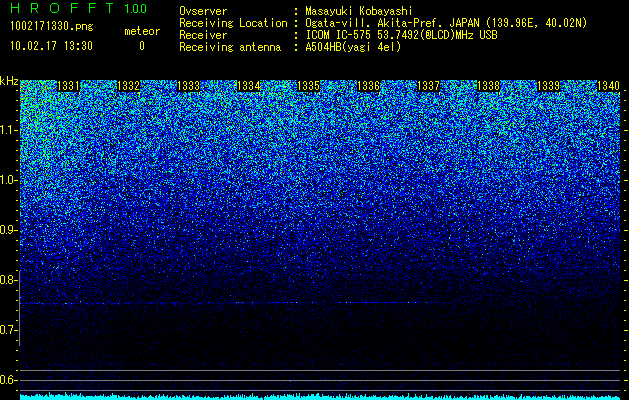Click the 1331 time marker
The width and height of the screenshot is (629, 400).
point(69,86)
